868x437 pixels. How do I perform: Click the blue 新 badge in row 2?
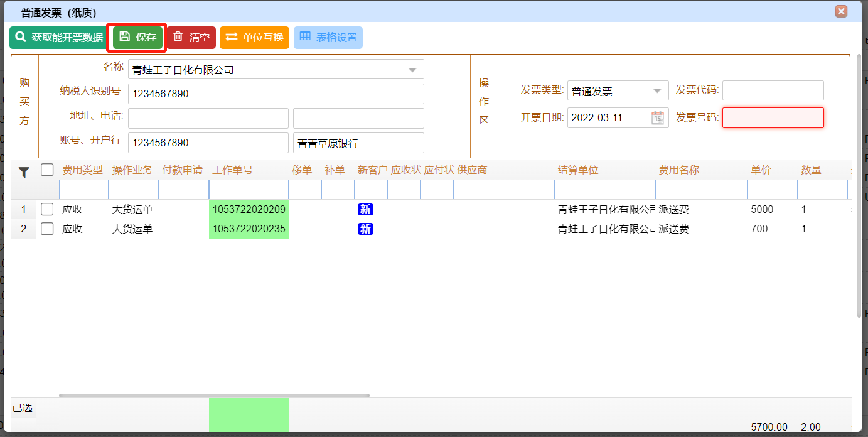tap(365, 229)
